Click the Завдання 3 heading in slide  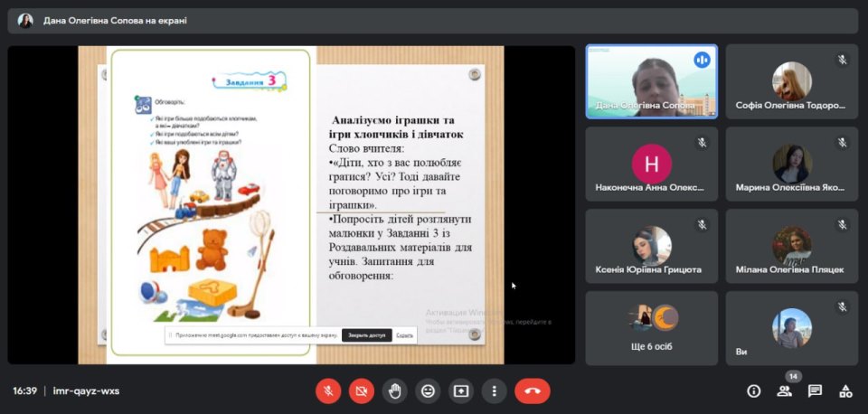(x=250, y=81)
